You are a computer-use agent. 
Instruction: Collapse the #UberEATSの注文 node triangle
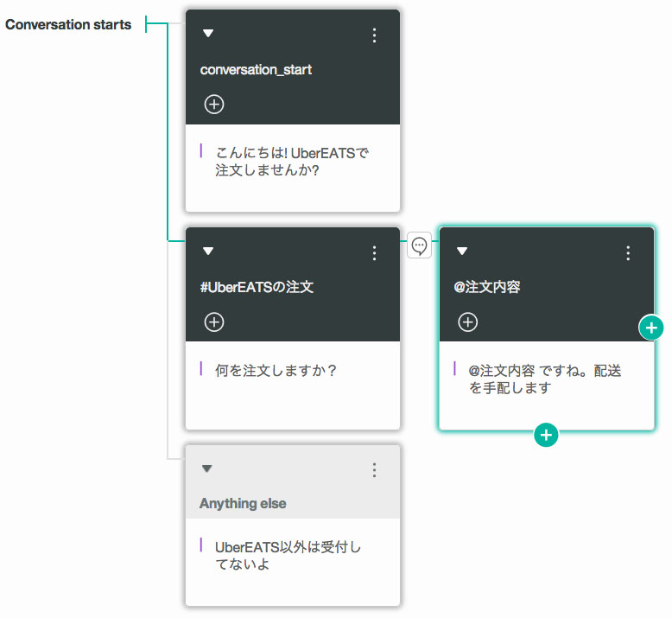click(208, 251)
